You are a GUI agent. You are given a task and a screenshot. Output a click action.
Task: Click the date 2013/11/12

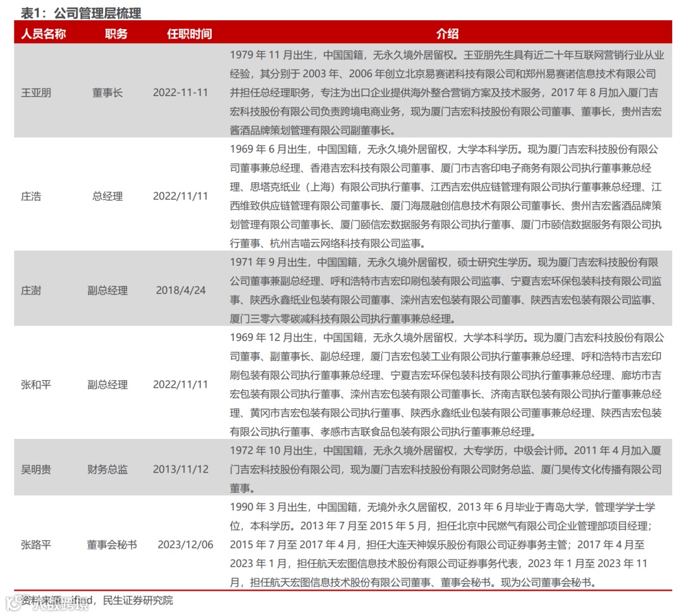pos(181,469)
